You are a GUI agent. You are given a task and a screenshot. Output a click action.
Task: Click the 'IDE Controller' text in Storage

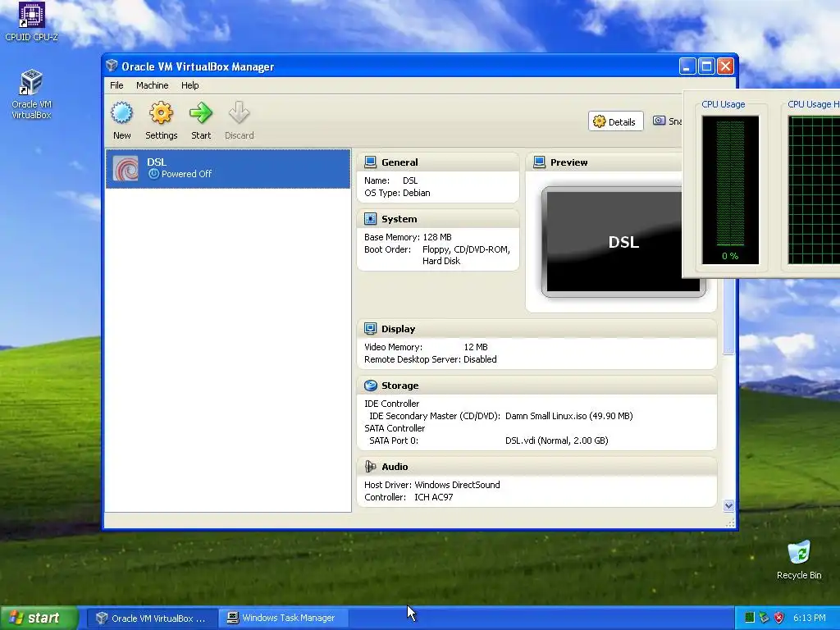391,404
